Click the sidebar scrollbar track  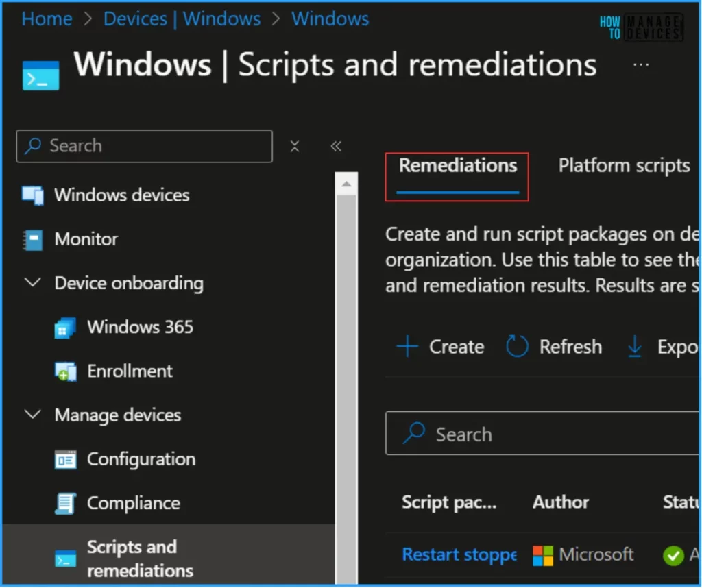346,389
